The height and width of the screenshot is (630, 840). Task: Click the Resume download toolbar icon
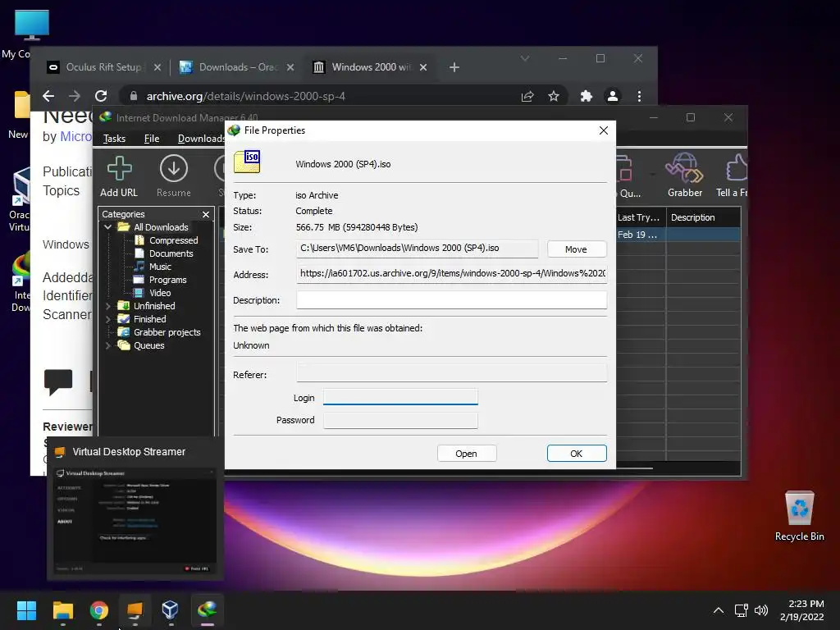tap(173, 176)
